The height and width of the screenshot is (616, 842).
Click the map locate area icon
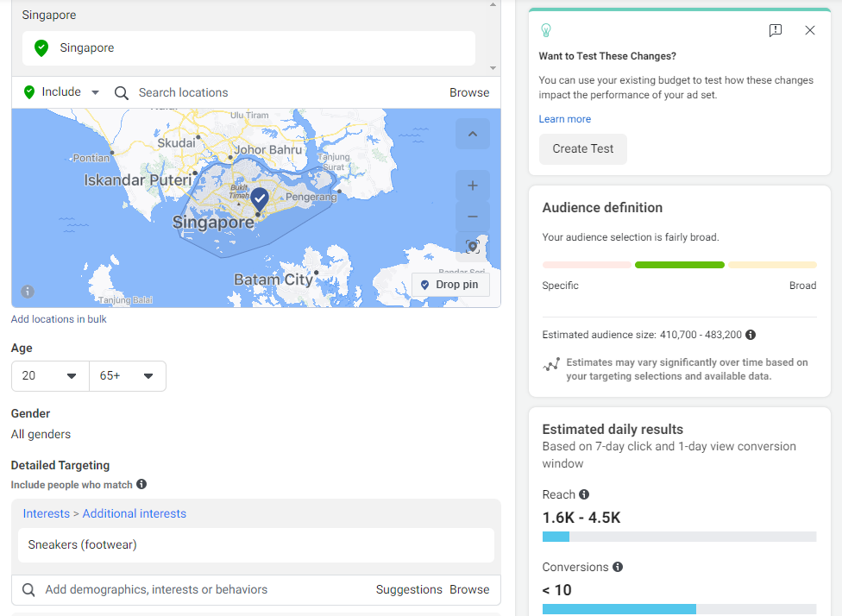(x=472, y=247)
